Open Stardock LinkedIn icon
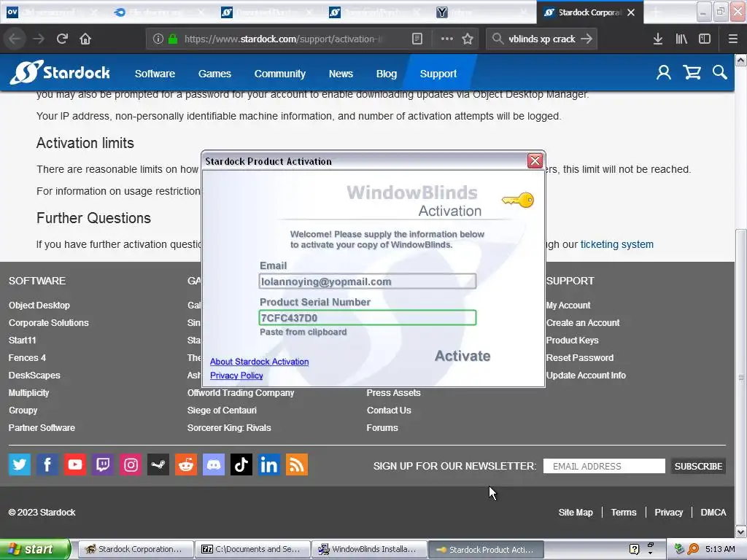Screen dimensions: 747x560 (x=268, y=464)
